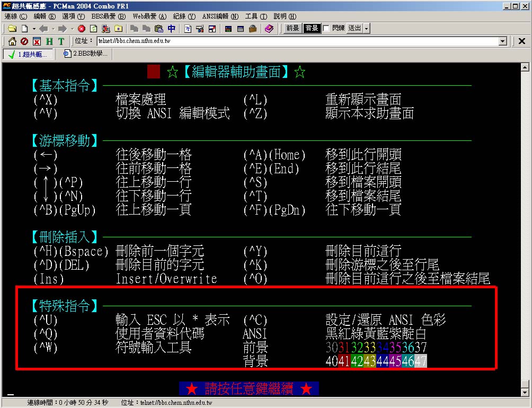The width and height of the screenshot is (532, 408).
Task: Click the open folder site list icon
Action: pos(12,29)
